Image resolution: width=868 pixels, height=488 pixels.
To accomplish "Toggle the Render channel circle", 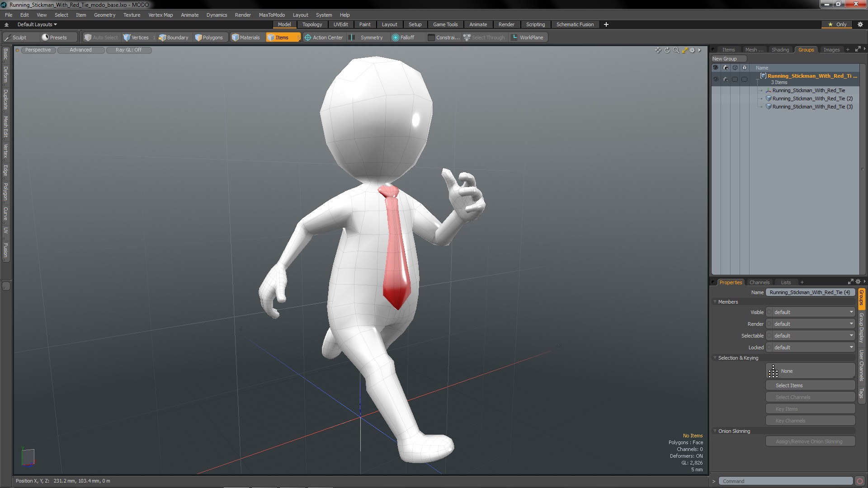I will click(769, 324).
